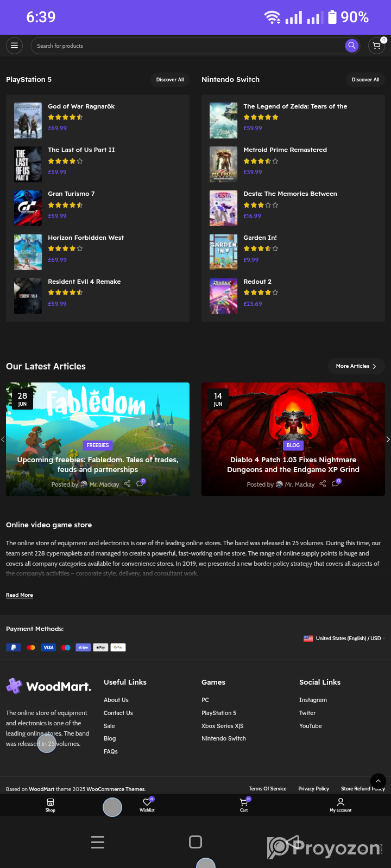Screen dimensions: 391x868
Task: Click Discover All for PlayStation 5
Action: coord(170,79)
